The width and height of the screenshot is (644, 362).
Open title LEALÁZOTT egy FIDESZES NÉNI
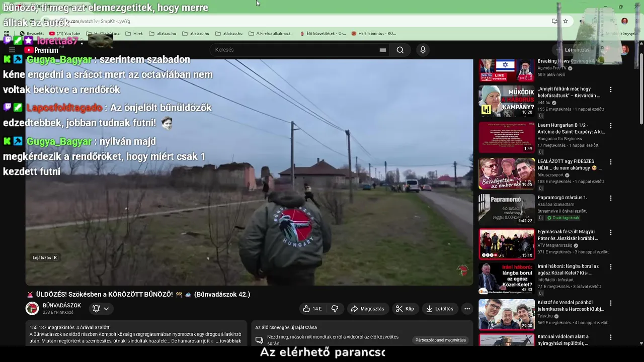[570, 164]
